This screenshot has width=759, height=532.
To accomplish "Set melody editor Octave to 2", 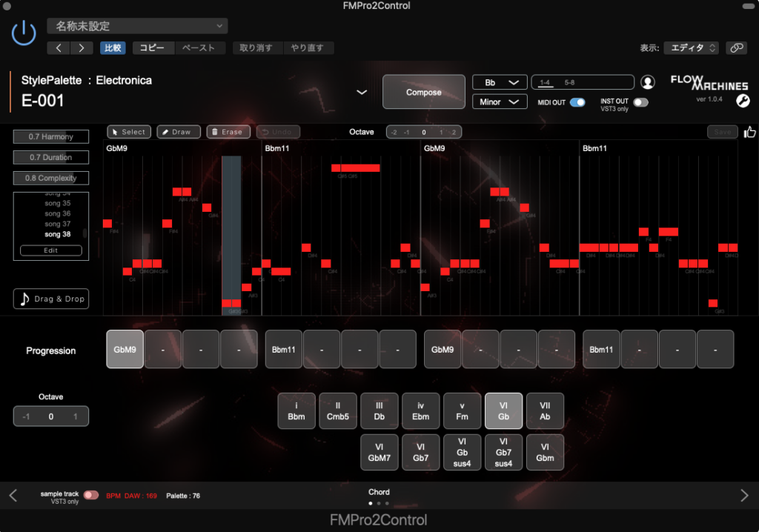I will coord(454,132).
